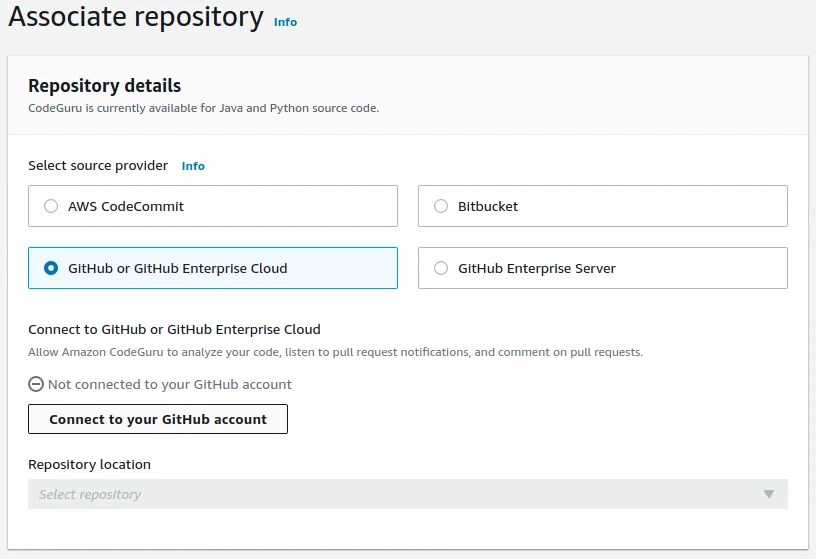Viewport: 816px width, 559px height.
Task: Click Connect to your GitHub account button
Action: click(158, 419)
